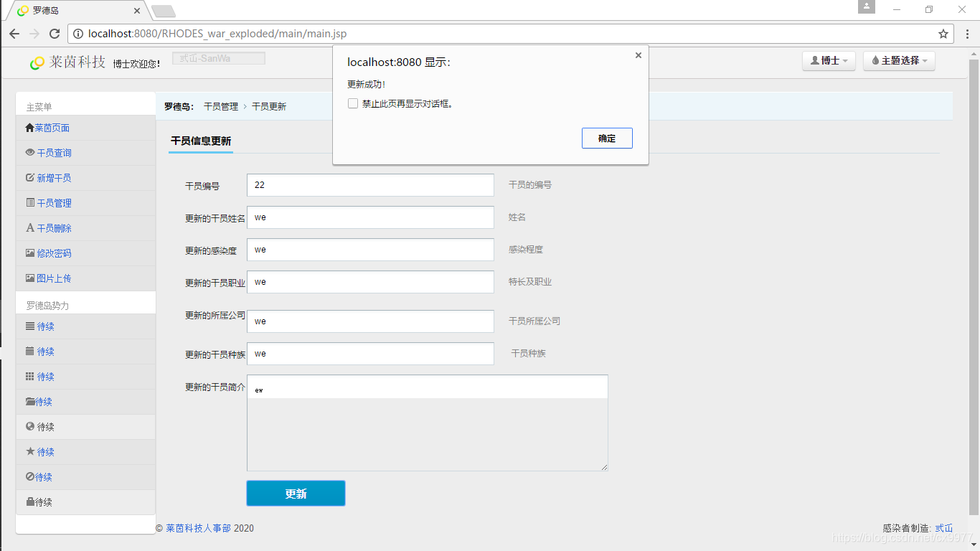Click the 更新成功! message text
980x551 pixels.
point(366,84)
